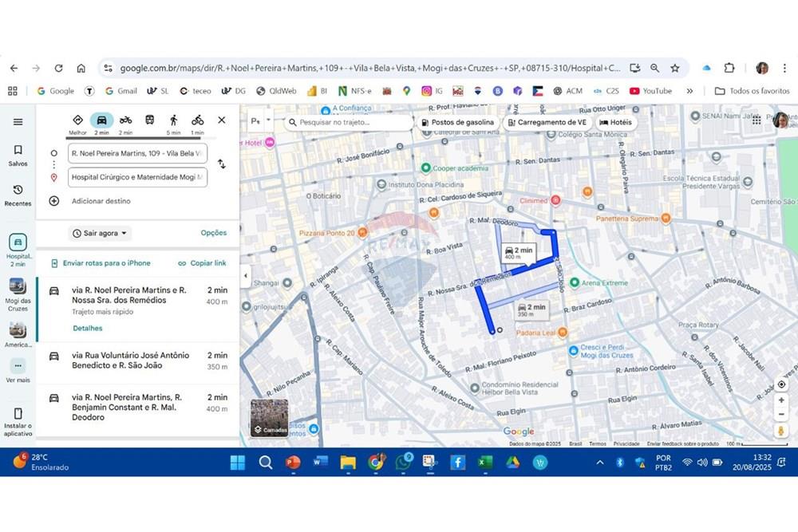Select the walking travel mode icon
Screen dimensions: 798x532
[173, 120]
